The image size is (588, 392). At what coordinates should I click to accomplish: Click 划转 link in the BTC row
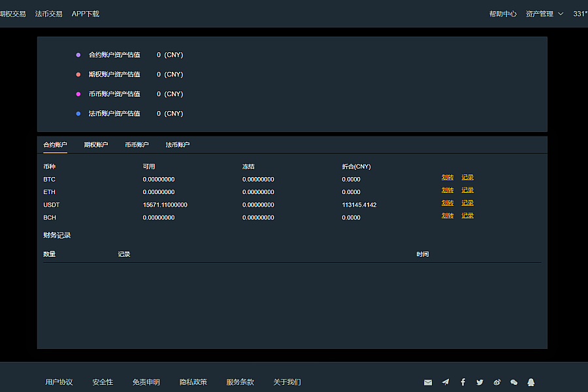tap(448, 178)
